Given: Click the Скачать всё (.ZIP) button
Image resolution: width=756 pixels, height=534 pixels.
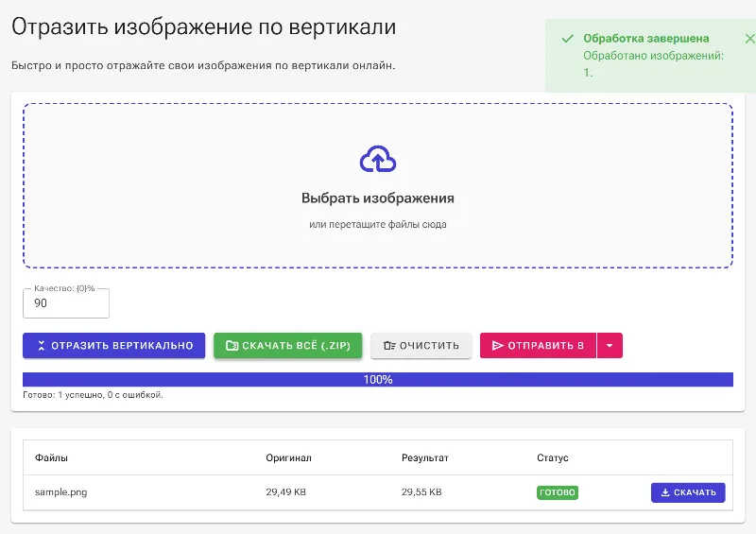Looking at the screenshot, I should 288,345.
